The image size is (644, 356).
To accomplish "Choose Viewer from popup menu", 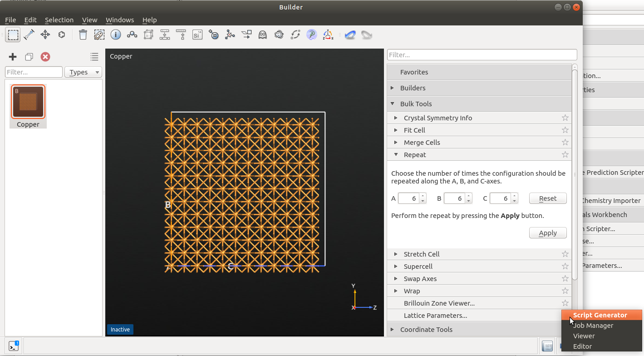I will pos(602,336).
